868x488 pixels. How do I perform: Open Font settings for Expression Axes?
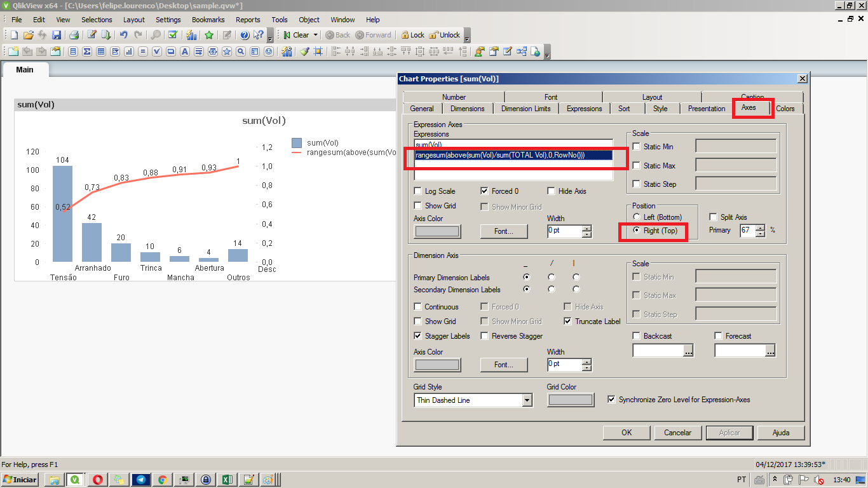coord(504,231)
